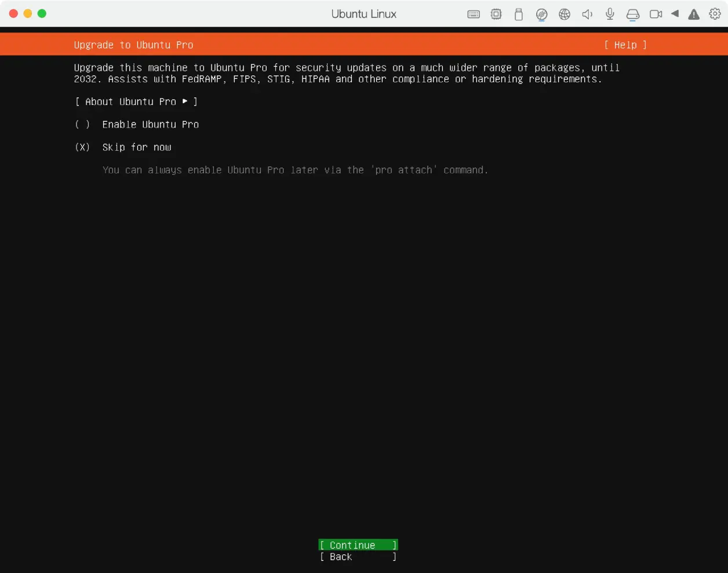This screenshot has height=573, width=728.
Task: Open the keyboard icon in the VM toolbar
Action: [474, 14]
